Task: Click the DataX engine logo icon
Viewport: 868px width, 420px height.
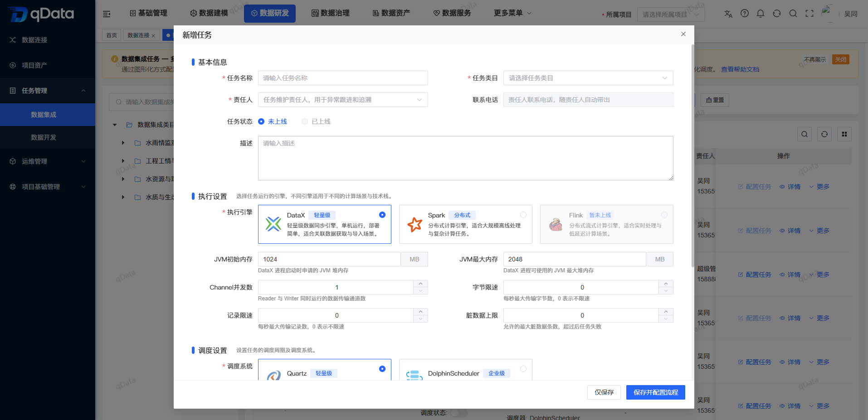Action: (273, 224)
